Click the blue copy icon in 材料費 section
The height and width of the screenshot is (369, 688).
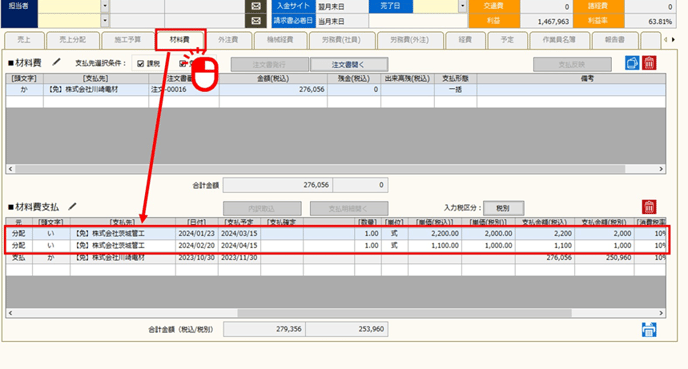(632, 63)
